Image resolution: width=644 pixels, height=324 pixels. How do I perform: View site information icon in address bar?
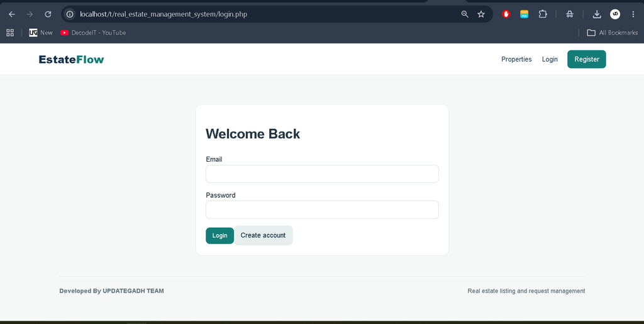coord(70,14)
